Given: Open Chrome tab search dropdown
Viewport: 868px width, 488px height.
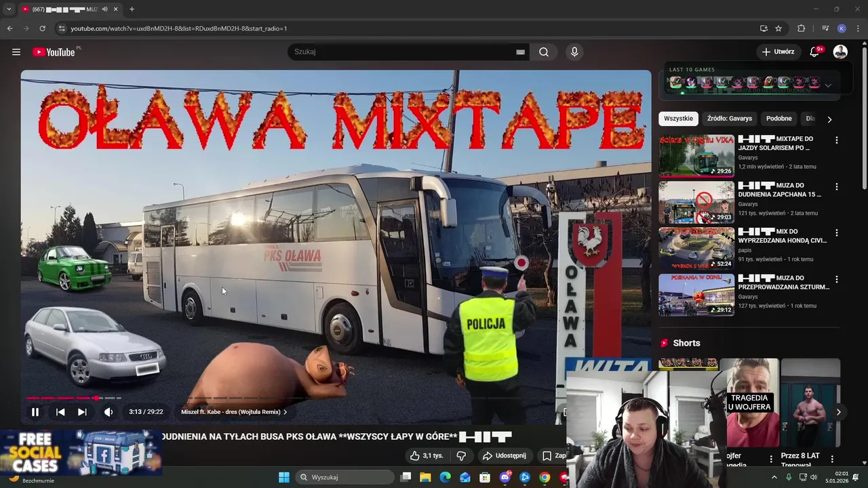Looking at the screenshot, I should point(9,9).
